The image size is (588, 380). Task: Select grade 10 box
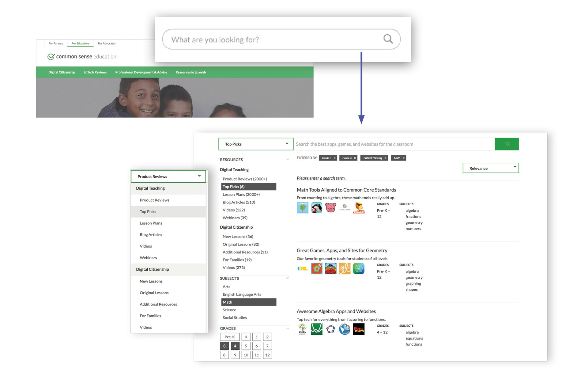(246, 355)
